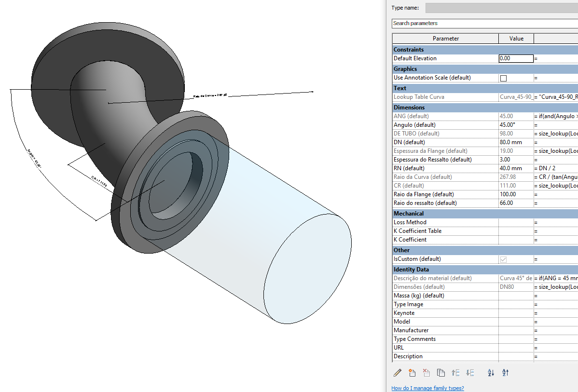Click the Duplicate parameter icon
The width and height of the screenshot is (578, 392).
pos(440,373)
